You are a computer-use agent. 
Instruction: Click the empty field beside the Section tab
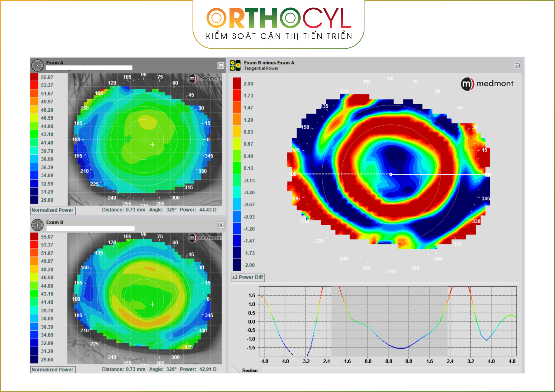390,370
